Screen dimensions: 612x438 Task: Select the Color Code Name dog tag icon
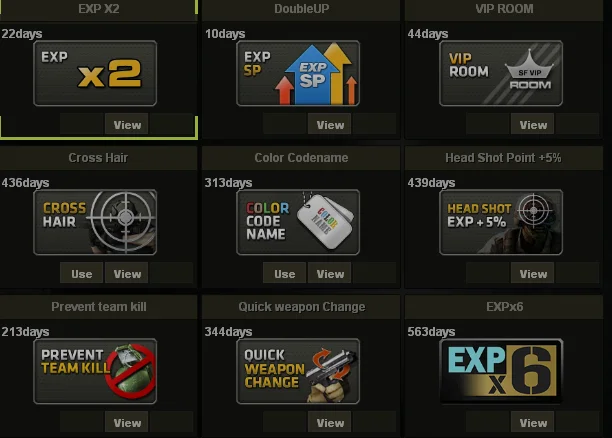click(x=298, y=223)
